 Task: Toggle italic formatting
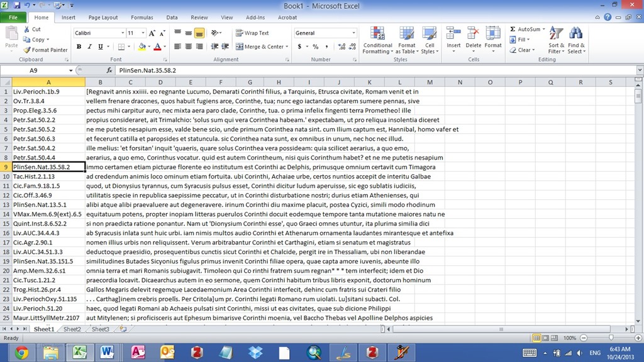tap(90, 47)
